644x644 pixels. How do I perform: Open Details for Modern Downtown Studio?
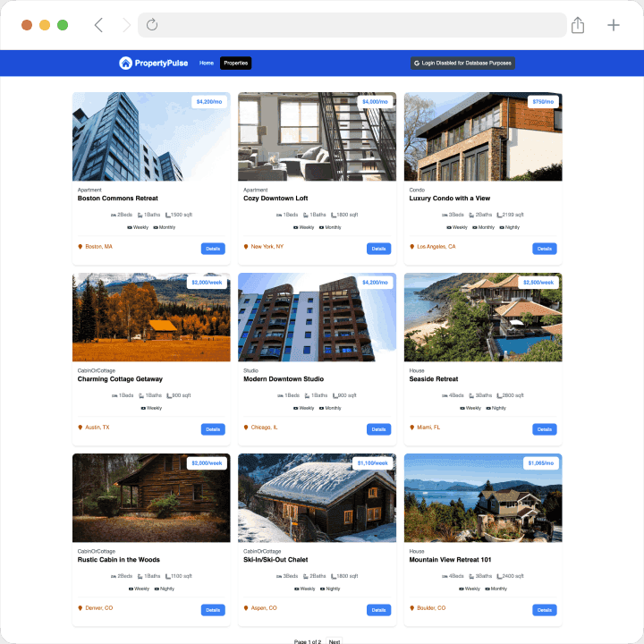point(378,429)
